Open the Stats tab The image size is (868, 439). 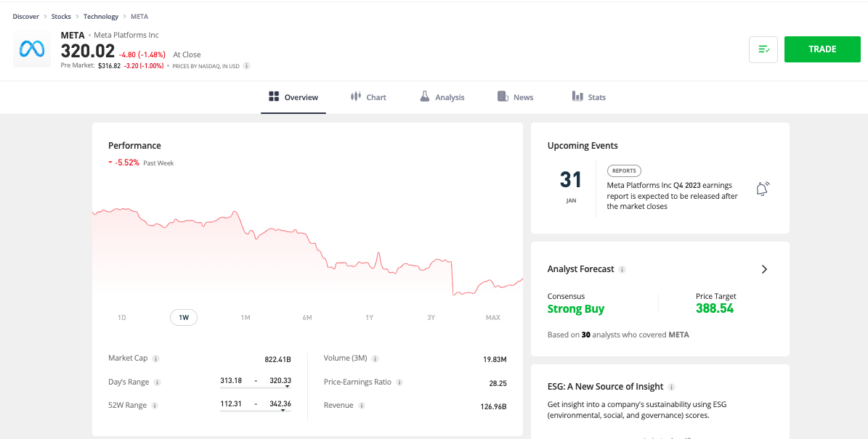(590, 97)
